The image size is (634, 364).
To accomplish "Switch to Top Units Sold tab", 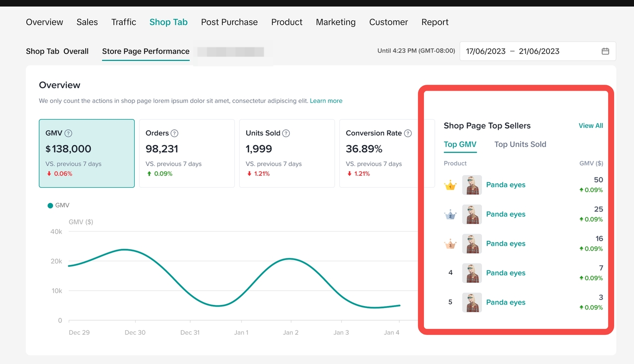I will point(520,145).
